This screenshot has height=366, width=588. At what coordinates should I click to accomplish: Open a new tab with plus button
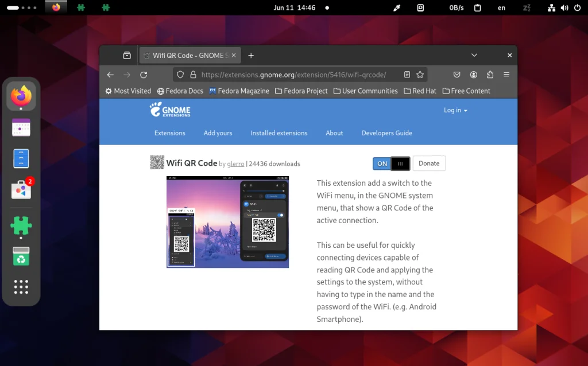(x=251, y=56)
